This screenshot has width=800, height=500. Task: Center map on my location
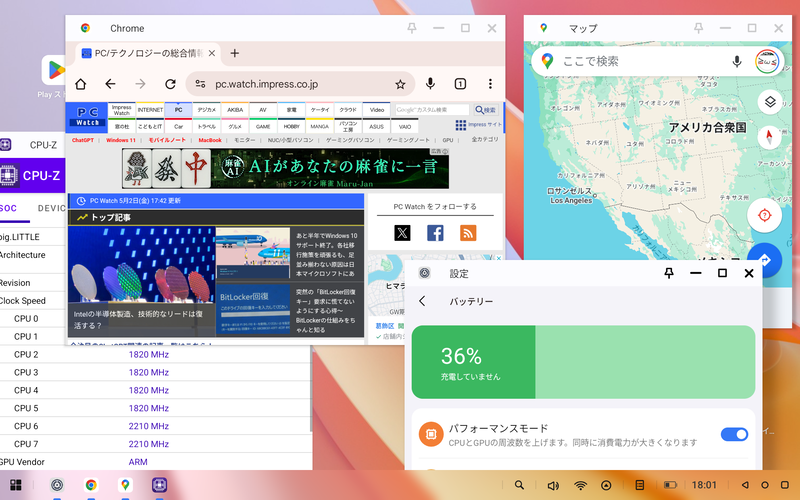click(764, 215)
